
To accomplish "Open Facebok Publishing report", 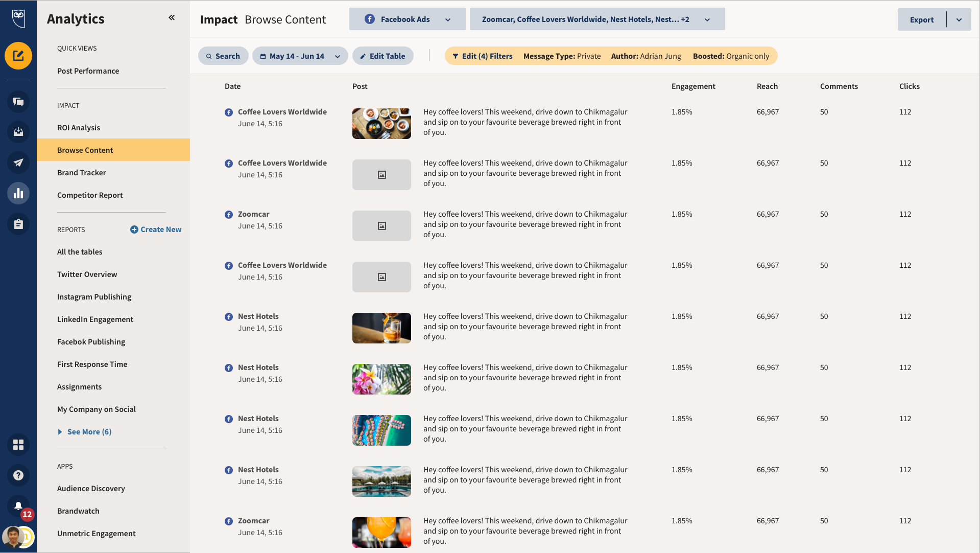I will pyautogui.click(x=91, y=342).
